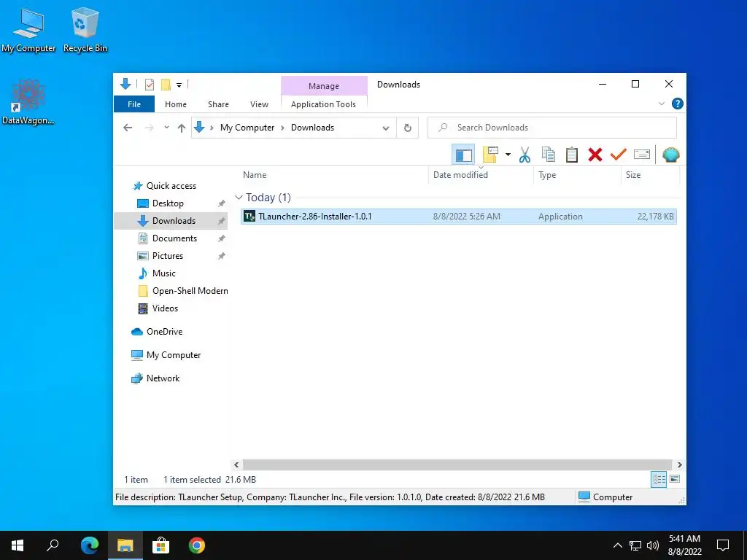Viewport: 747px width, 560px height.
Task: Expand the ribbon with chevron
Action: 661,104
